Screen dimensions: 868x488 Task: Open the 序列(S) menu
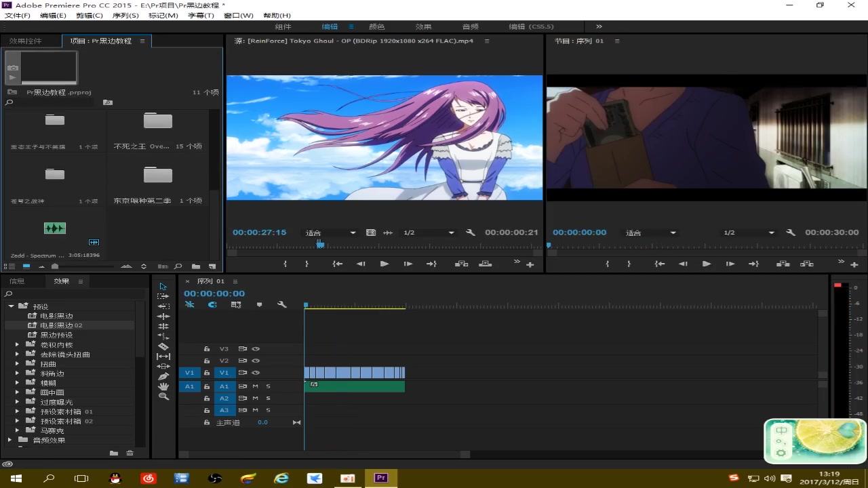click(125, 16)
